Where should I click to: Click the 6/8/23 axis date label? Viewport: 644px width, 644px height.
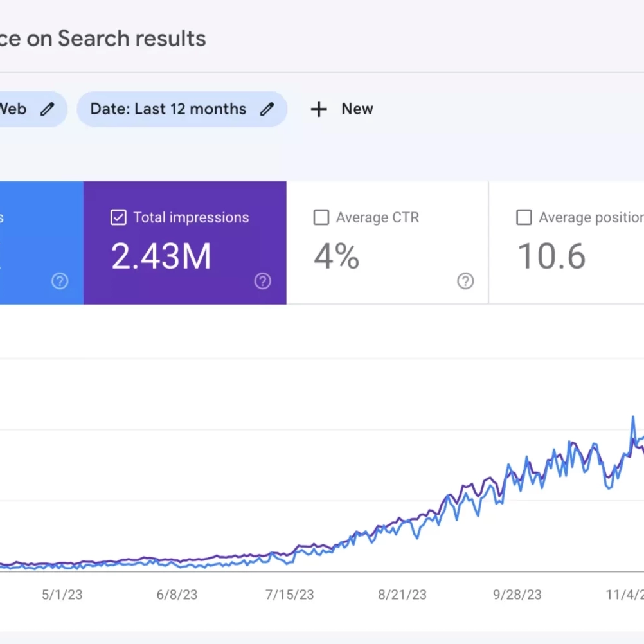coord(177,595)
